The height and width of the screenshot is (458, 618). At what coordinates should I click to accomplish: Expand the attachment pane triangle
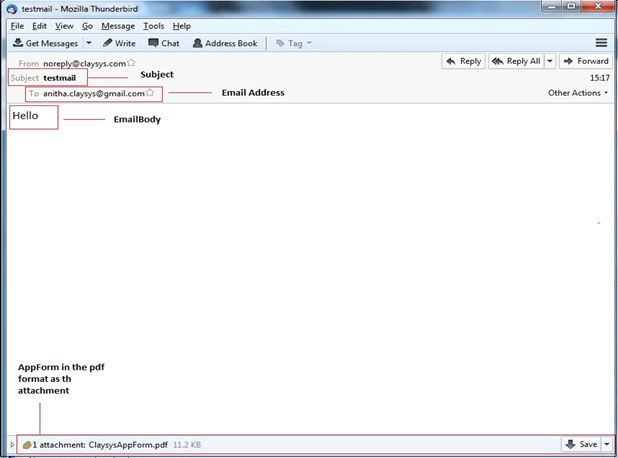[12, 445]
